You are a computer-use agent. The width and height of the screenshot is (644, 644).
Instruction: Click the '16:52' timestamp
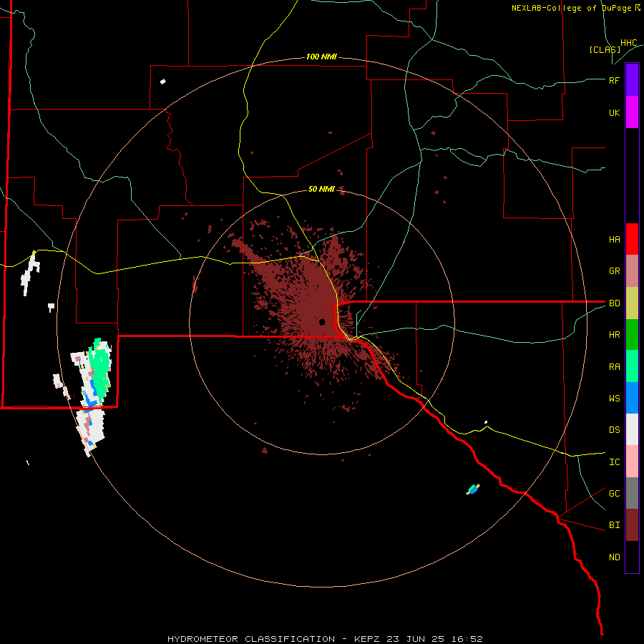pyautogui.click(x=466, y=639)
